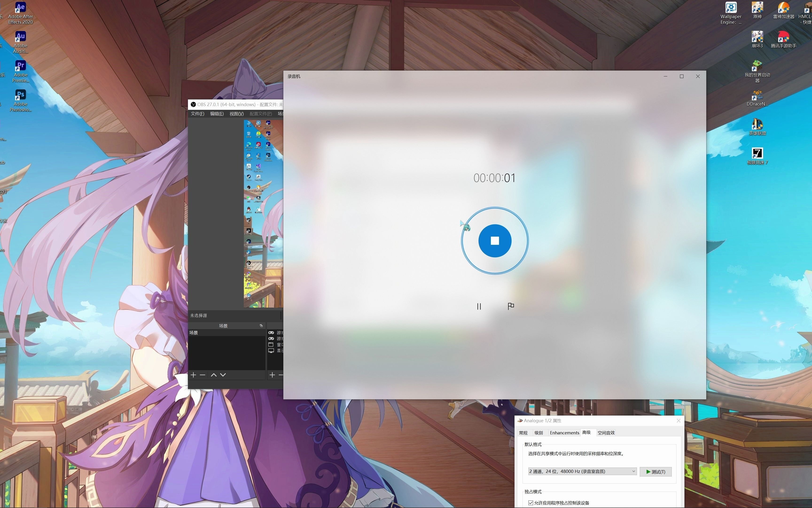Launch 极限竞速 7 desktop shortcut
The image size is (812, 508).
pos(757,157)
